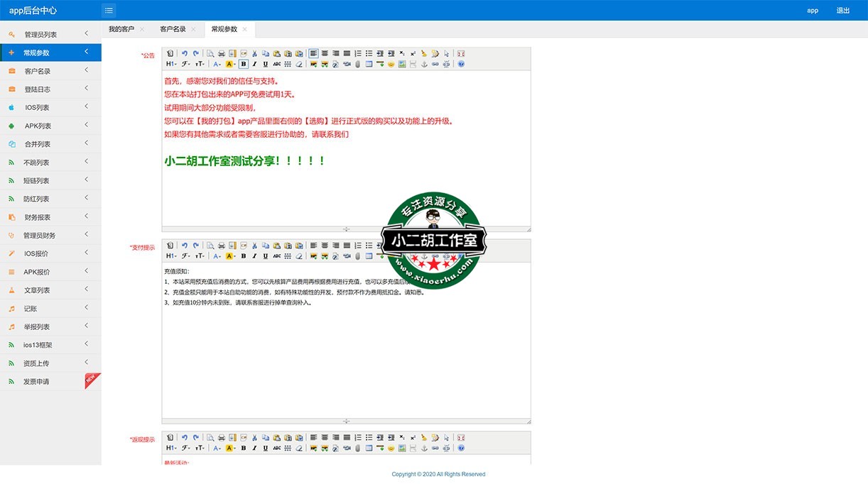
Task: Switch to the 我的客户 tab
Action: (121, 29)
